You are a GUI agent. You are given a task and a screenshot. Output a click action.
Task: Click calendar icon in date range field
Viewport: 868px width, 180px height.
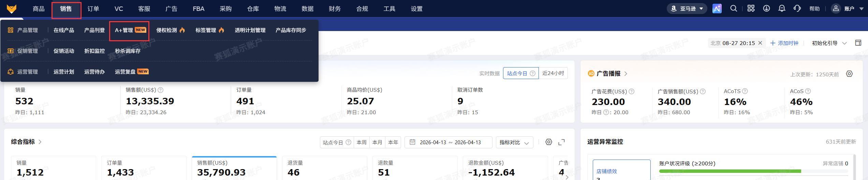[412, 142]
